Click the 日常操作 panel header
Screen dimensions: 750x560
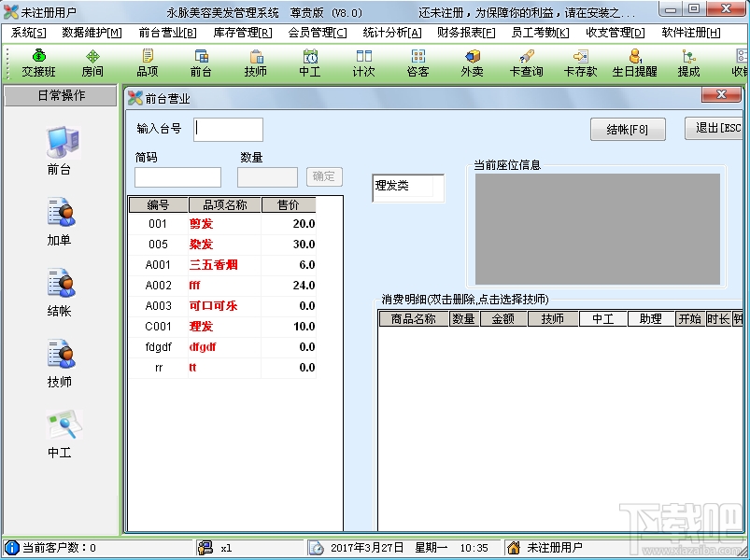(x=61, y=95)
